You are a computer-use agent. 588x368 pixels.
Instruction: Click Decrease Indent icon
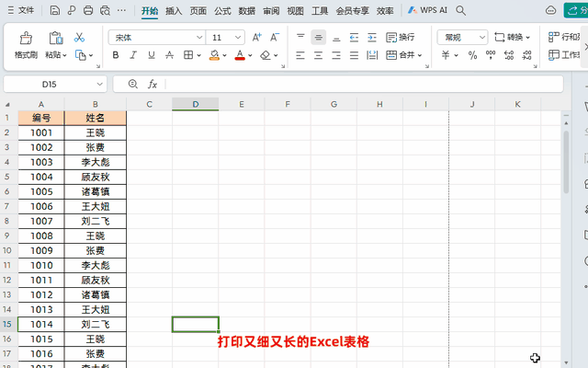[x=354, y=37]
